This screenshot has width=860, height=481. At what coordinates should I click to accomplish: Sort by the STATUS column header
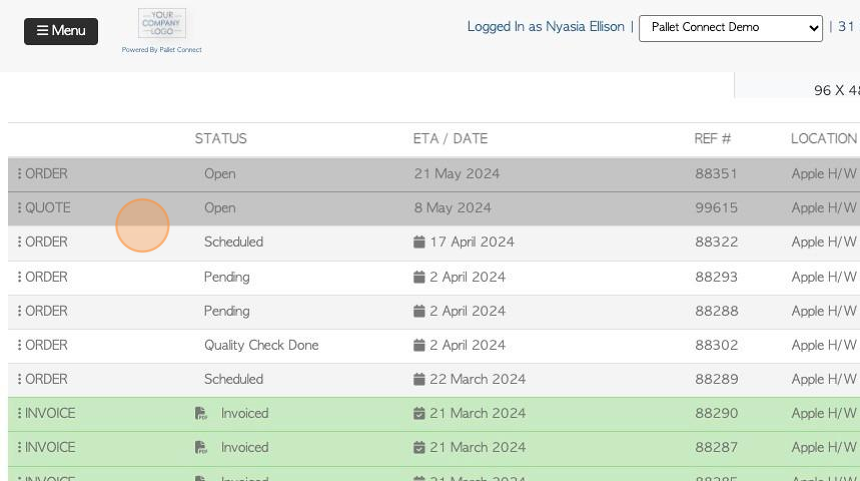tap(220, 139)
